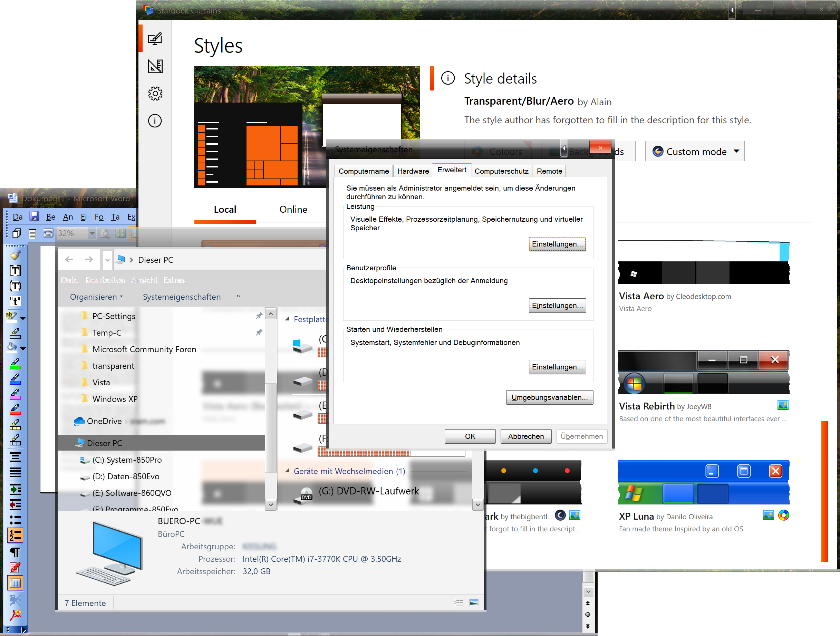Select the green highlighter in Word's side toolbar
The height and width of the screenshot is (636, 840).
[x=15, y=364]
